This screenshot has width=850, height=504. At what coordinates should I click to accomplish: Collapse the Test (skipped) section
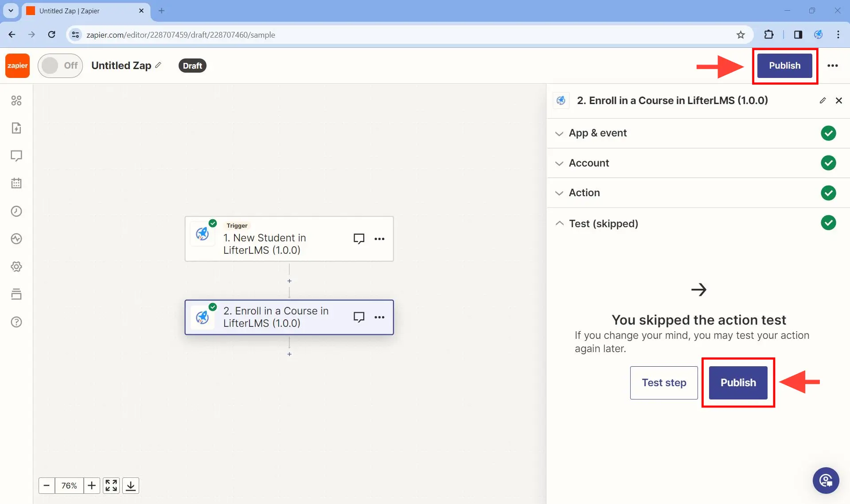coord(698,223)
